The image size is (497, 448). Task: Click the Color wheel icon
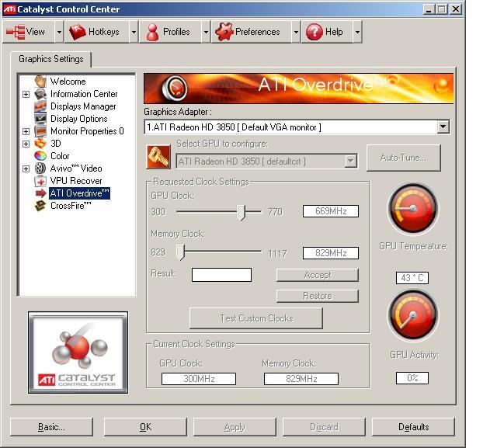(40, 156)
